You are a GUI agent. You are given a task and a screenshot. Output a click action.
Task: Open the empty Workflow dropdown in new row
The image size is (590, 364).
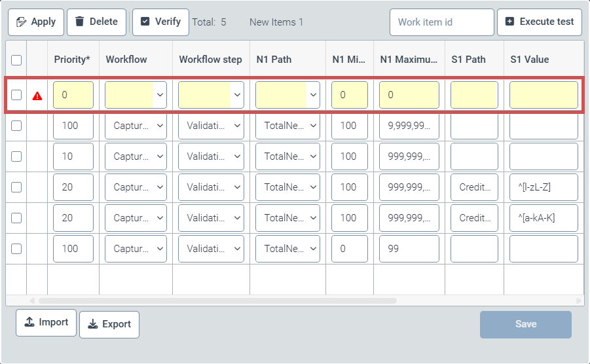pos(136,95)
